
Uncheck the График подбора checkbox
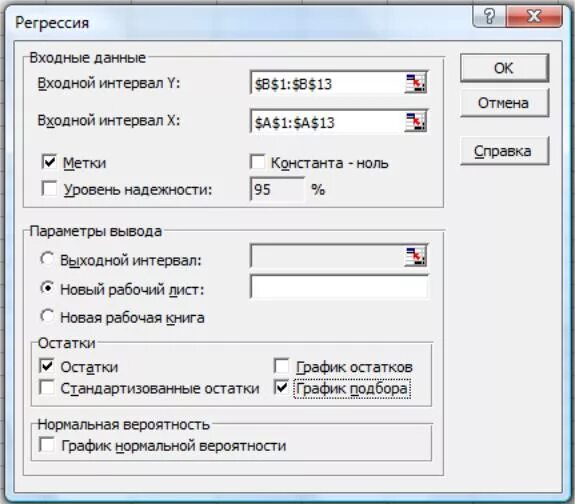click(282, 387)
